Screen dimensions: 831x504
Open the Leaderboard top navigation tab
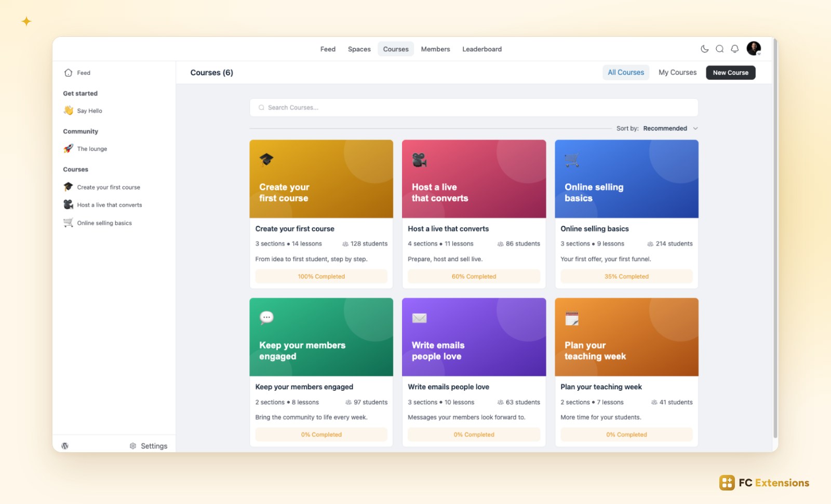(x=482, y=49)
